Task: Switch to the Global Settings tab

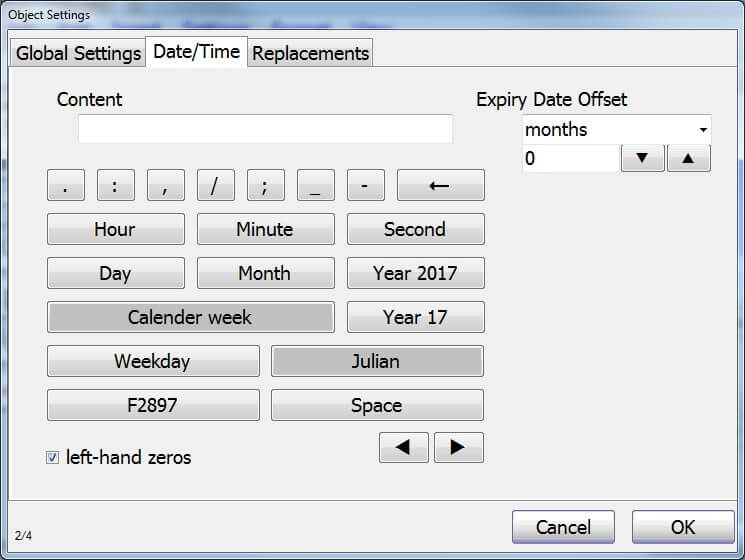Action: [78, 53]
